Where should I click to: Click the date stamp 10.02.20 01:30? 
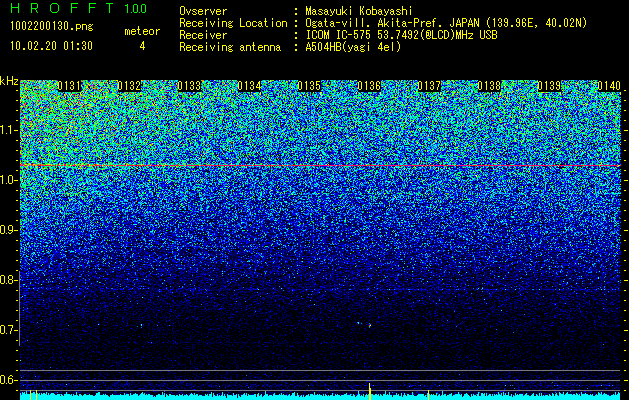point(51,46)
